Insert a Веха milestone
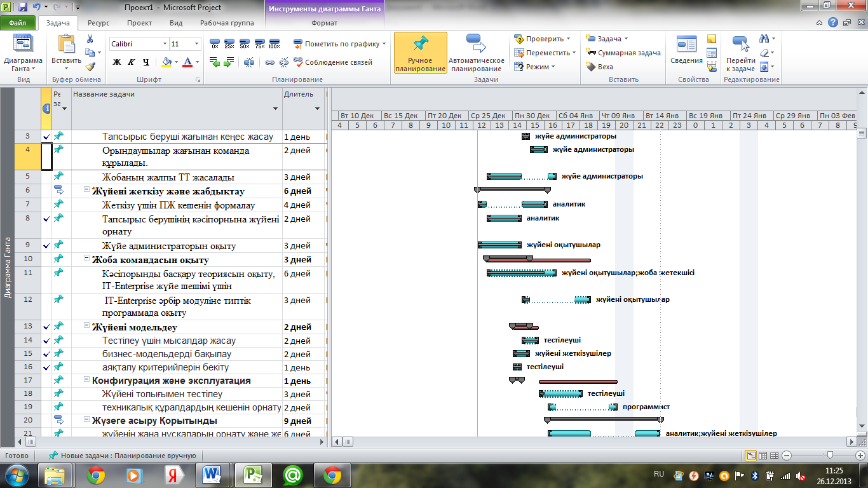 click(600, 66)
